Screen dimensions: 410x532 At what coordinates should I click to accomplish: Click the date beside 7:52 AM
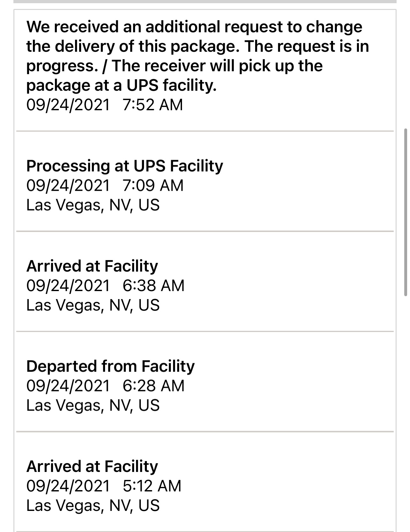point(68,105)
